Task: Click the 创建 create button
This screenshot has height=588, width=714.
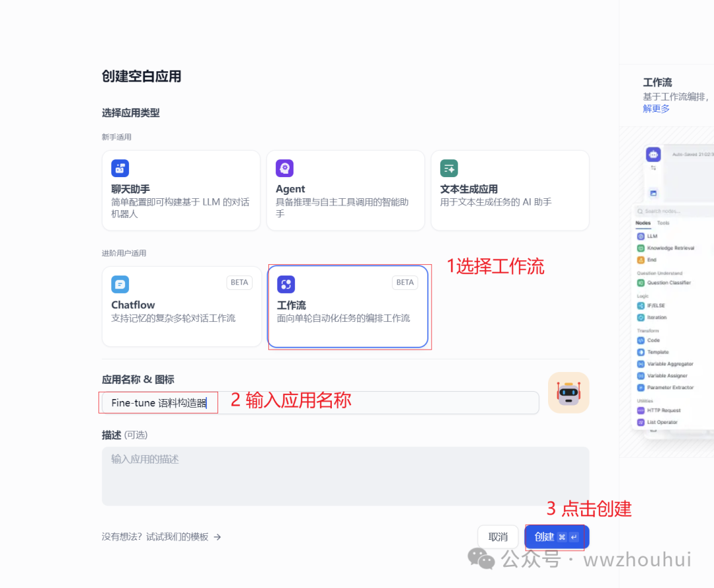Action: click(557, 537)
